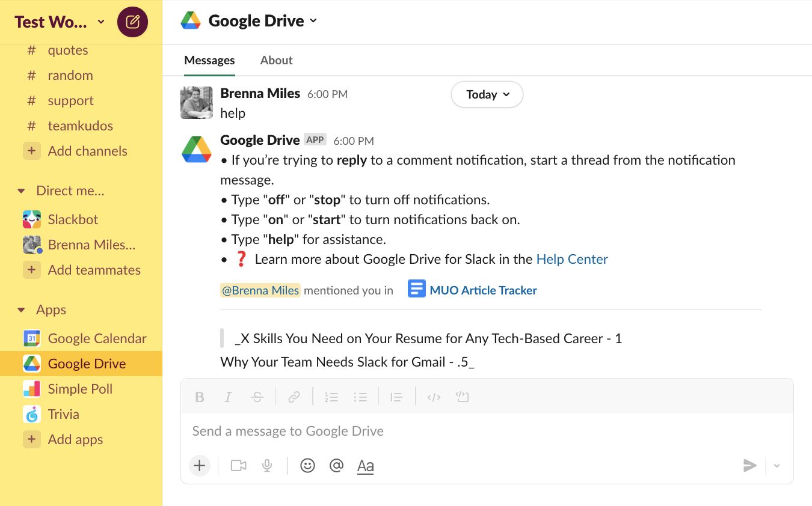Viewport: 812px width, 506px height.
Task: Click the Brenna Miles sender name
Action: (x=260, y=93)
